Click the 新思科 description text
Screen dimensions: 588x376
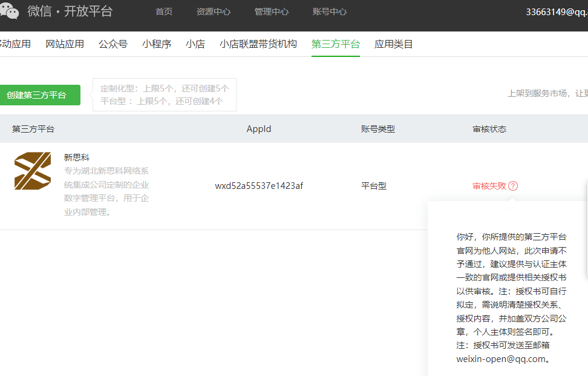tap(106, 191)
